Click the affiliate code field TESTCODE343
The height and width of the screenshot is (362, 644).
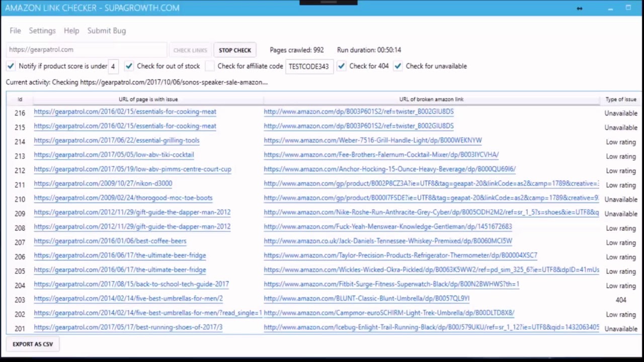coord(309,66)
